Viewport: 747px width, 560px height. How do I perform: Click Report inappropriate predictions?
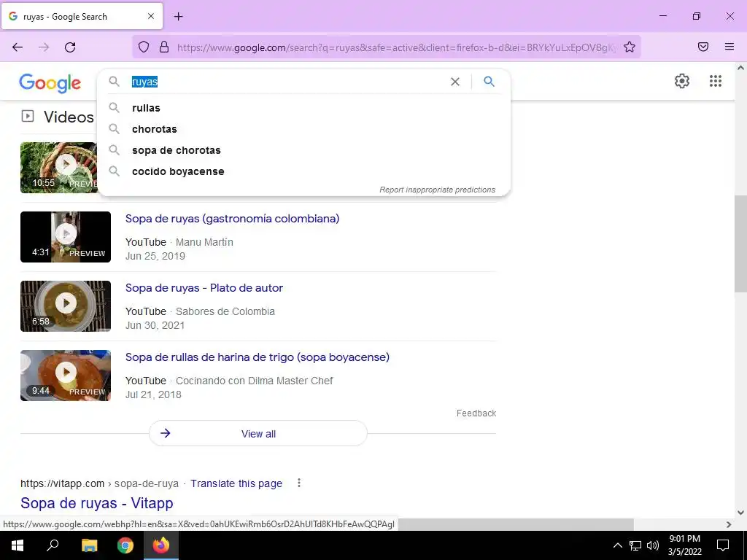438,190
